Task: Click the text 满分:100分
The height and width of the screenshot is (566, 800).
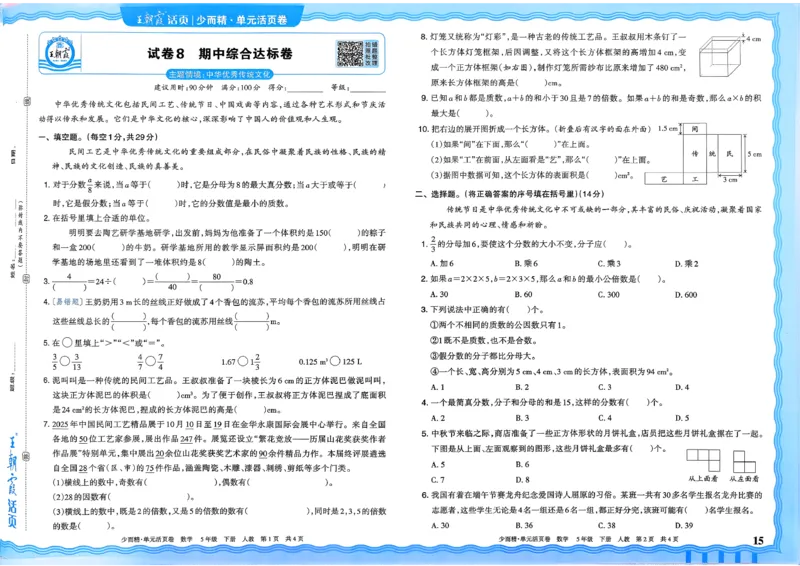Action: [x=240, y=88]
